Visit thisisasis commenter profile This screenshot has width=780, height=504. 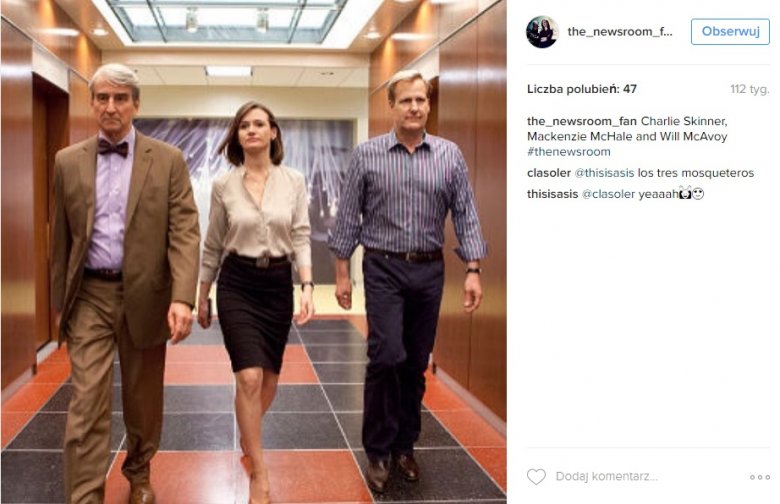pyautogui.click(x=552, y=194)
